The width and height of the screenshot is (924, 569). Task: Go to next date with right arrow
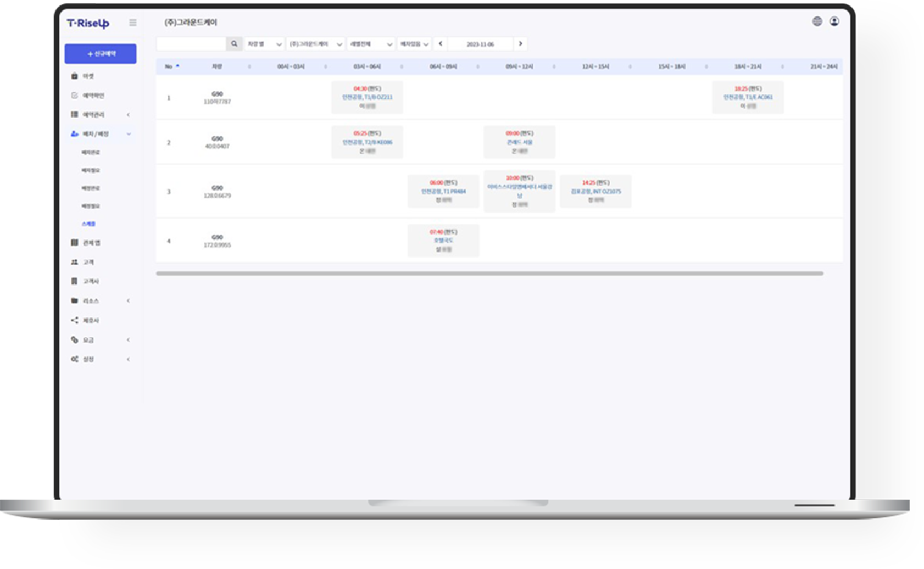[520, 44]
